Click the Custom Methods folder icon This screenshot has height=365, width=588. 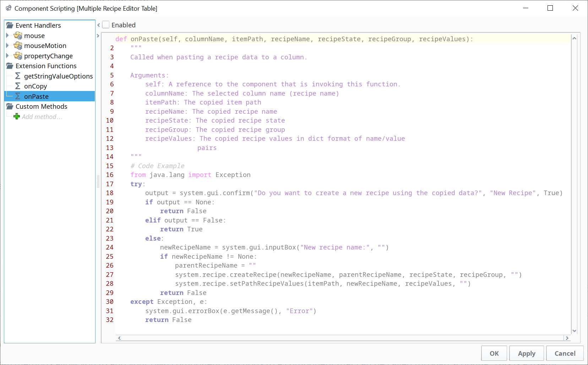[x=10, y=106]
